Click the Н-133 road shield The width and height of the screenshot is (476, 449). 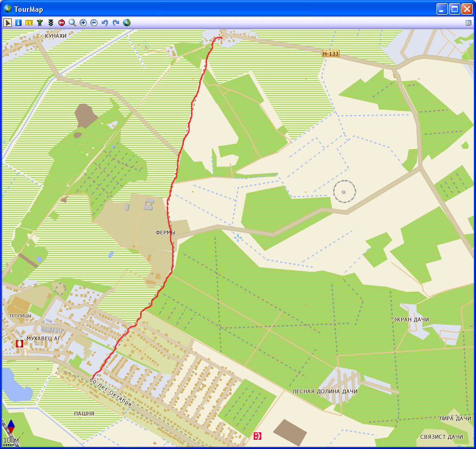330,53
